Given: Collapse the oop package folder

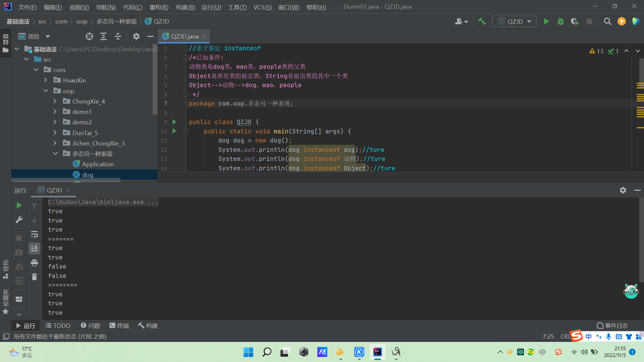Looking at the screenshot, I should 46,91.
